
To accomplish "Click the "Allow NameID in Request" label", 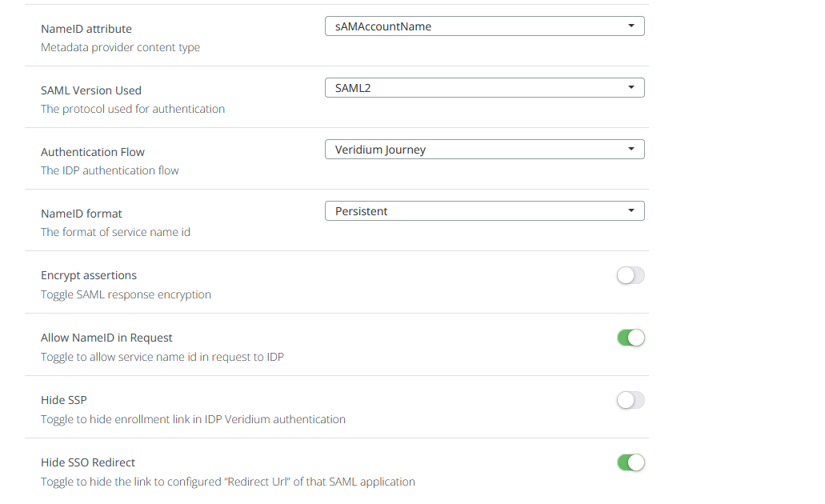I will click(106, 338).
